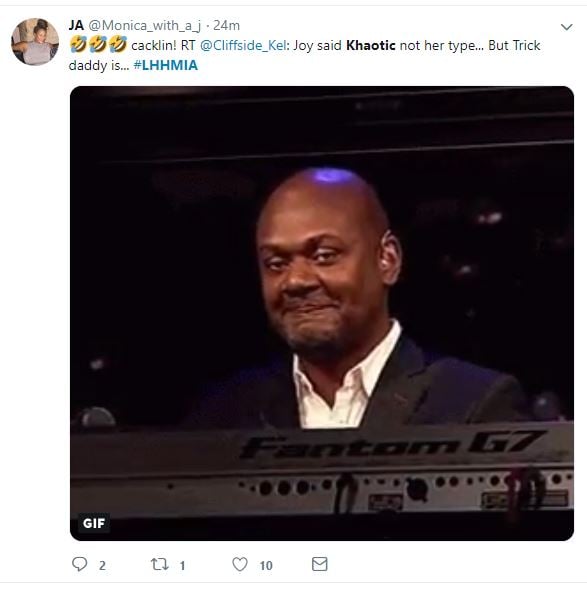Click the bold word Khaotic

[x=371, y=45]
